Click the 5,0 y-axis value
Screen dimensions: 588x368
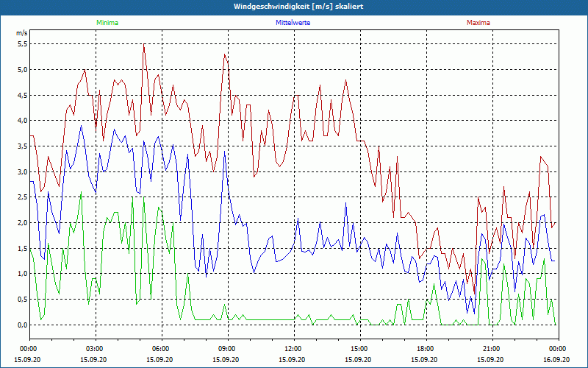point(23,69)
